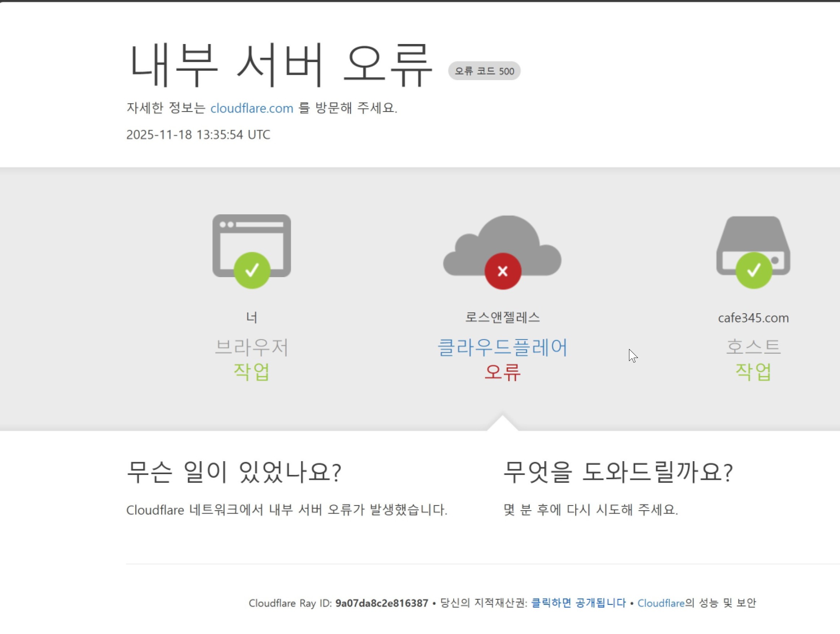This screenshot has width=840, height=634.
Task: Click the Ray ID value text
Action: click(382, 603)
